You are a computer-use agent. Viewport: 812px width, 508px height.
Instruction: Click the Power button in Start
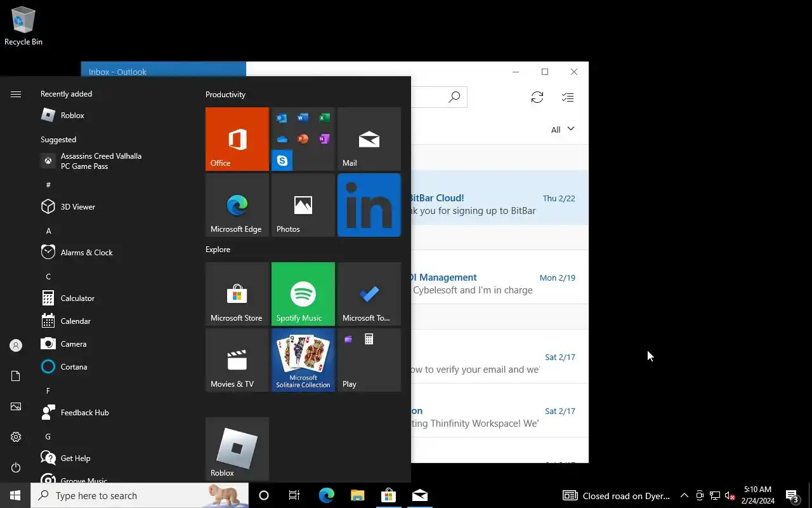(16, 467)
